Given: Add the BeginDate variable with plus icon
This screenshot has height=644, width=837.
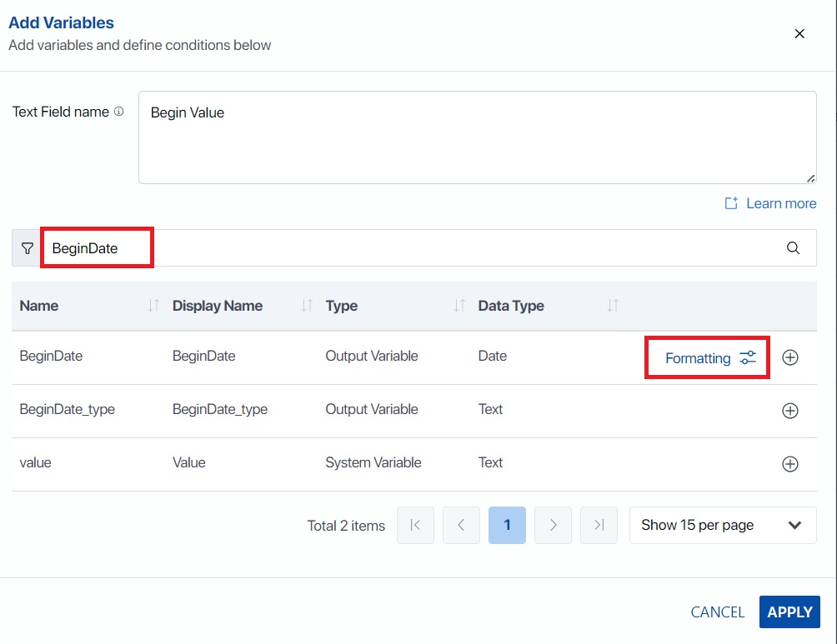Looking at the screenshot, I should click(x=790, y=357).
